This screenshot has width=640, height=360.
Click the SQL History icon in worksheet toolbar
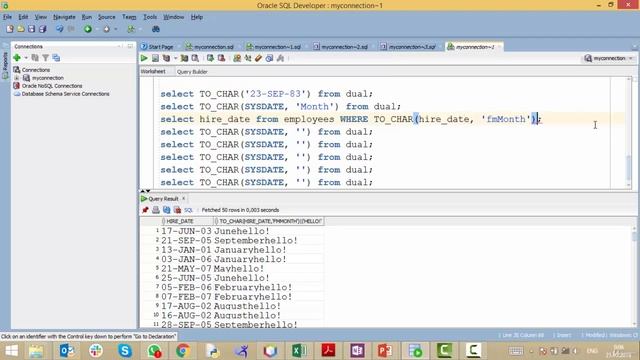[x=269, y=58]
